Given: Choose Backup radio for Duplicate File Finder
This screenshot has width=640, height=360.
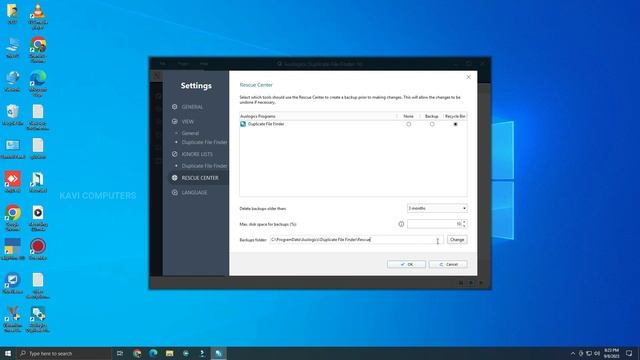Looking at the screenshot, I should 432,124.
